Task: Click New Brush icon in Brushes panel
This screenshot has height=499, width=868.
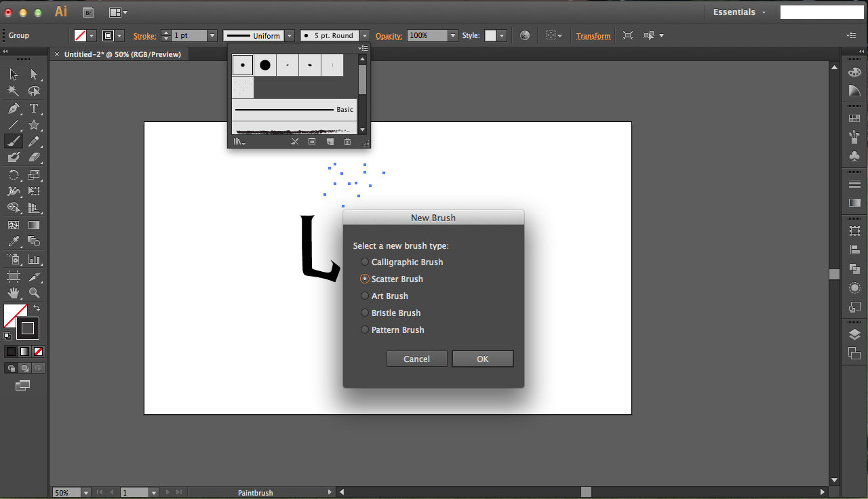Action: coord(330,142)
